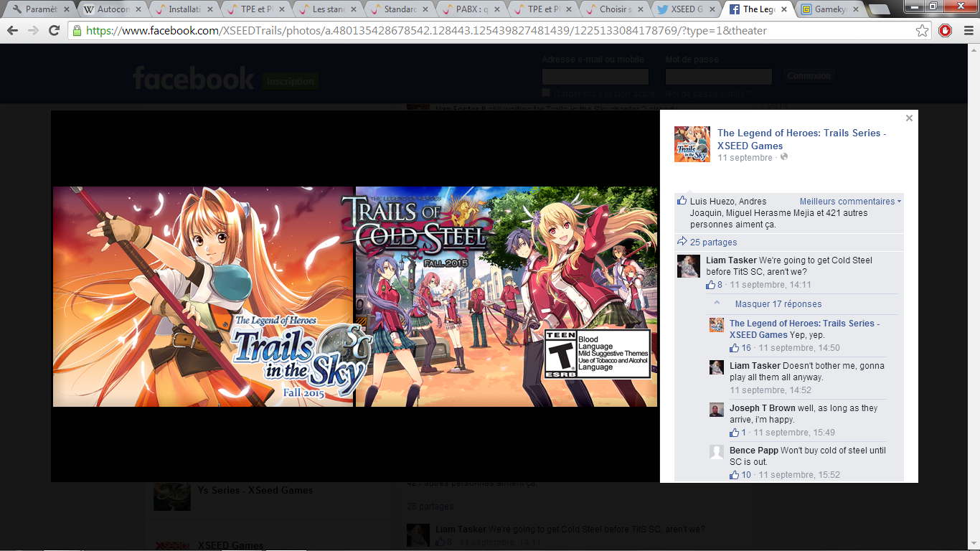Click the 11 septembre post timestamp
This screenshot has width=980, height=551.
[745, 158]
